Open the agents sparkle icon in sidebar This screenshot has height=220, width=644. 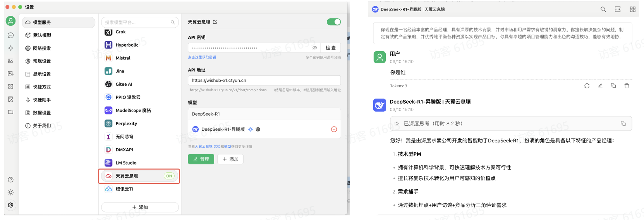11,48
